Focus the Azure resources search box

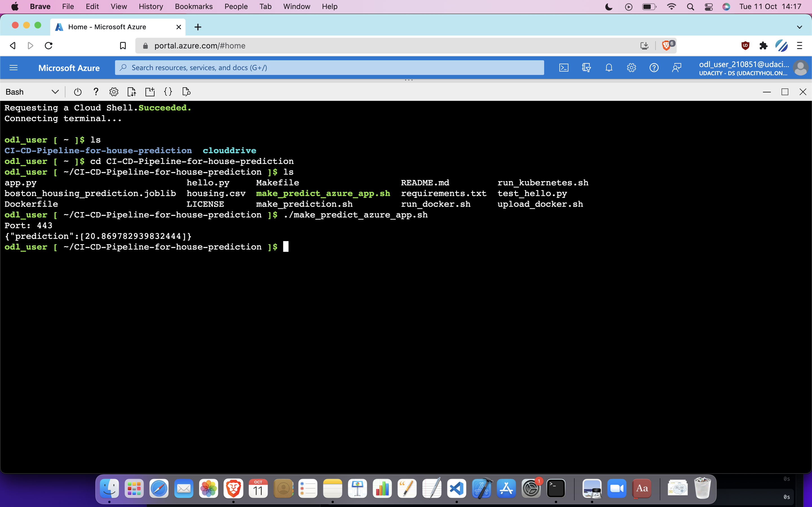(329, 68)
